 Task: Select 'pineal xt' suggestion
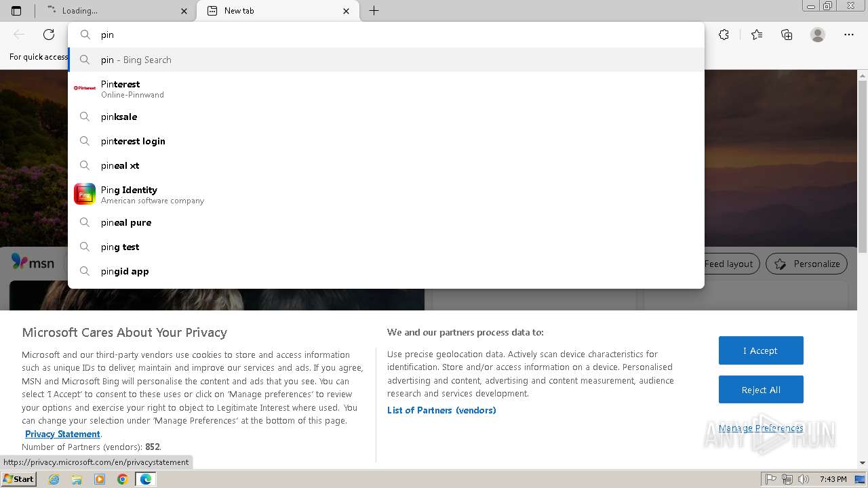tap(386, 165)
